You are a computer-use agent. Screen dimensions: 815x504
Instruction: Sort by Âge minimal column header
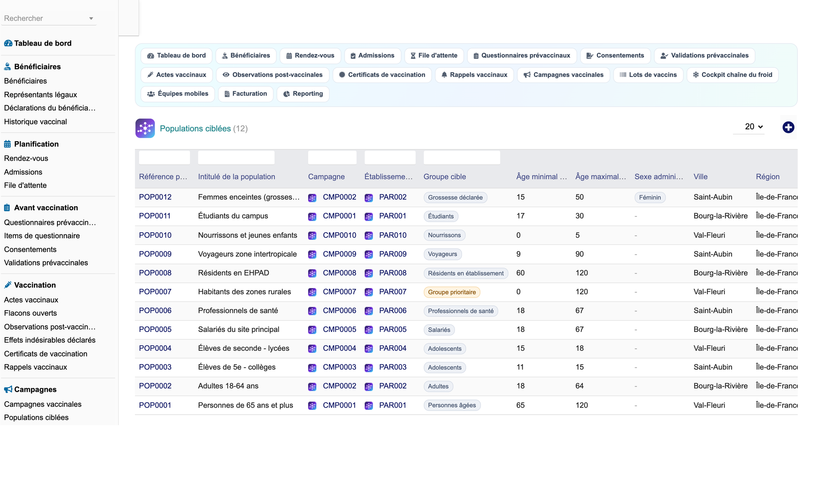pos(542,177)
